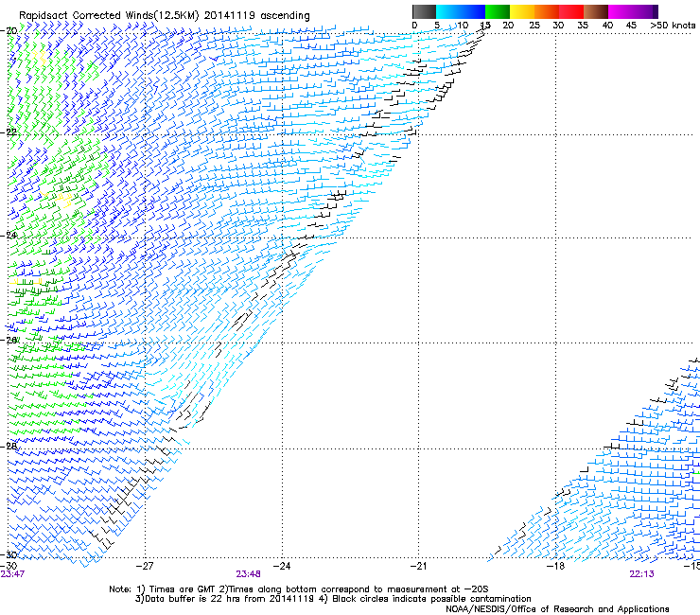The width and height of the screenshot is (700, 615).
Task: Click the longitude label '-24' on bottom axis
Action: (x=282, y=566)
